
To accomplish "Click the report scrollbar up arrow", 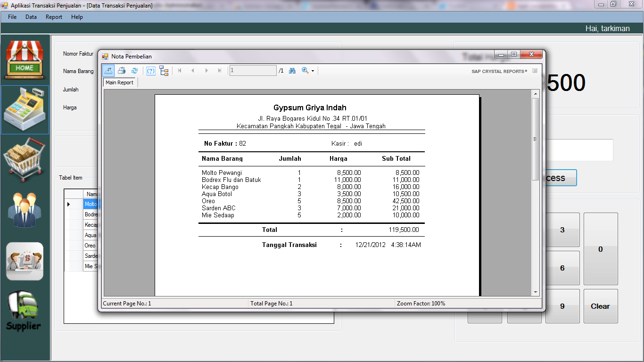I will pos(535,94).
